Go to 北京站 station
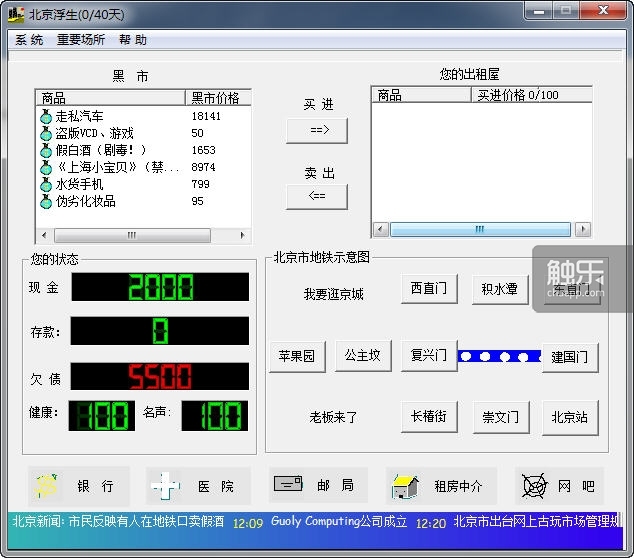This screenshot has height=558, width=634. click(x=570, y=417)
